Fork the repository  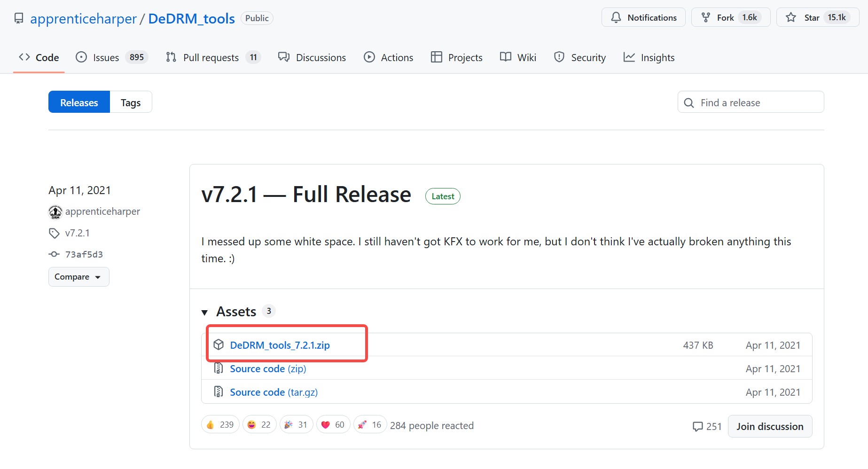tap(725, 17)
